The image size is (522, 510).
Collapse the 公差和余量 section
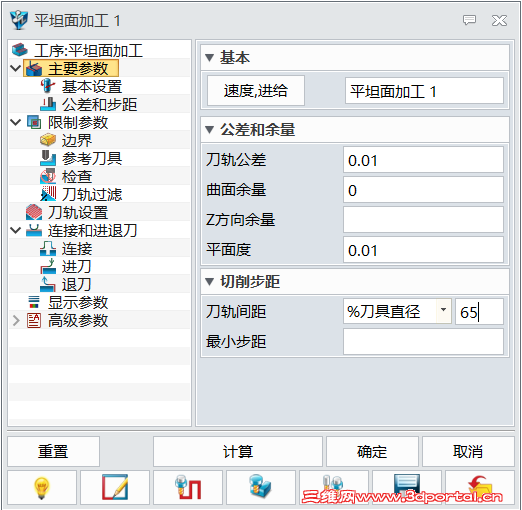tap(209, 130)
